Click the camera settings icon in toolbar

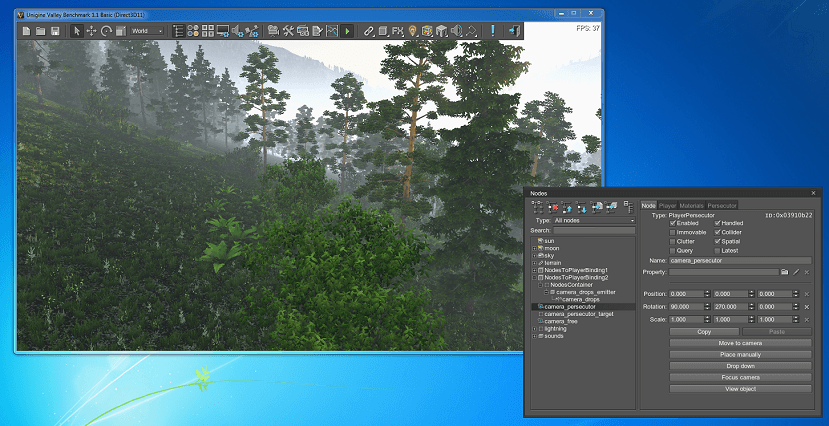(273, 31)
